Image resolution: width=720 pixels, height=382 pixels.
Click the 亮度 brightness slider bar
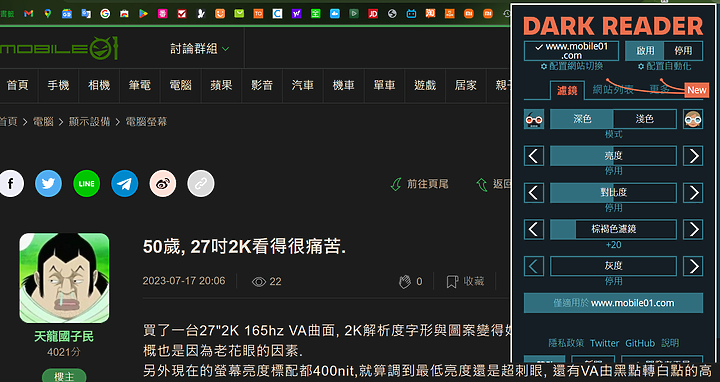click(613, 156)
